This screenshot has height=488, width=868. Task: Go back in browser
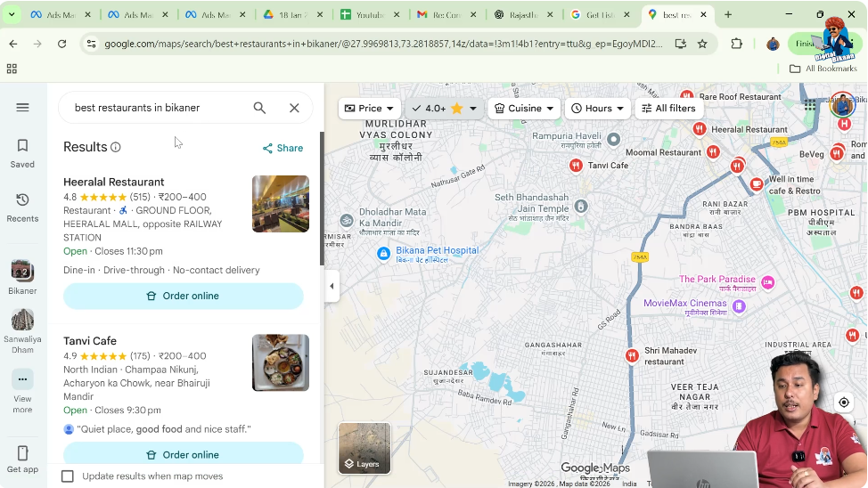click(x=13, y=44)
